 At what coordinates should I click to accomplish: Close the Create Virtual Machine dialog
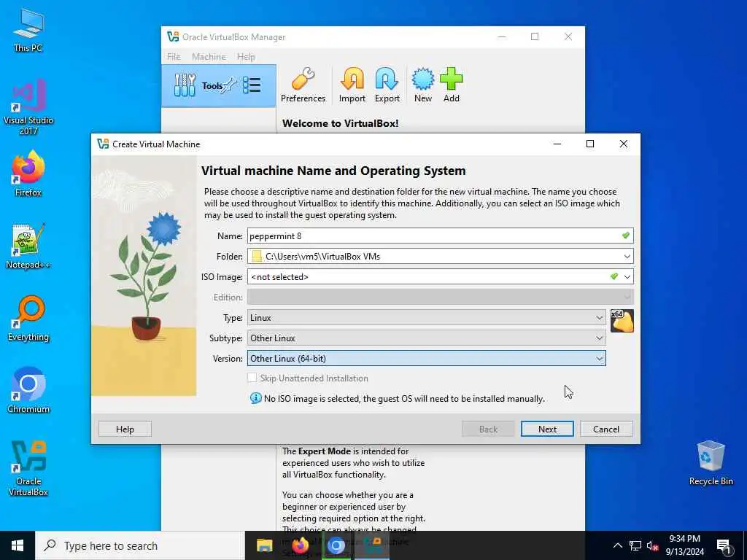(x=623, y=144)
